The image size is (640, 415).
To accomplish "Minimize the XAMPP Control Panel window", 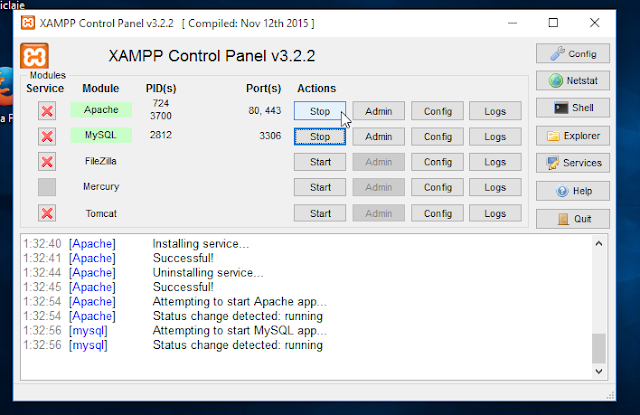I will tap(512, 23).
